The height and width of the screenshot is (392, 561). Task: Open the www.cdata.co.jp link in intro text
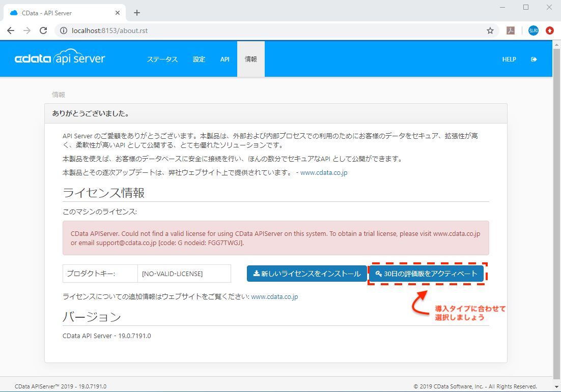point(324,172)
